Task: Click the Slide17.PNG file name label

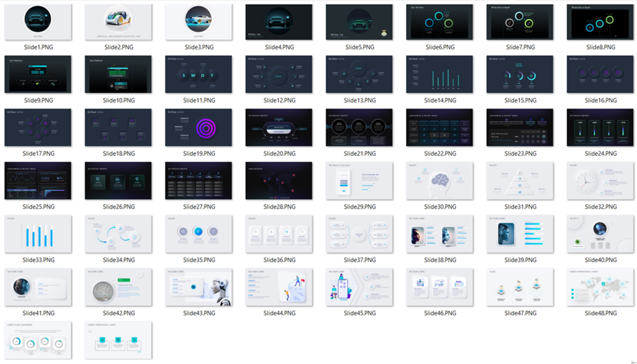Action: coord(38,154)
